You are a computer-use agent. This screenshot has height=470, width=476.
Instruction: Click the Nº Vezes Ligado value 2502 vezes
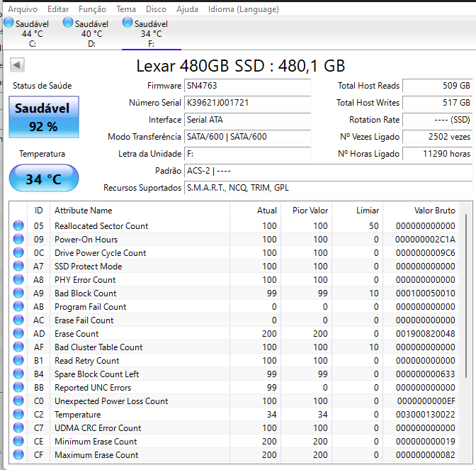tap(438, 137)
